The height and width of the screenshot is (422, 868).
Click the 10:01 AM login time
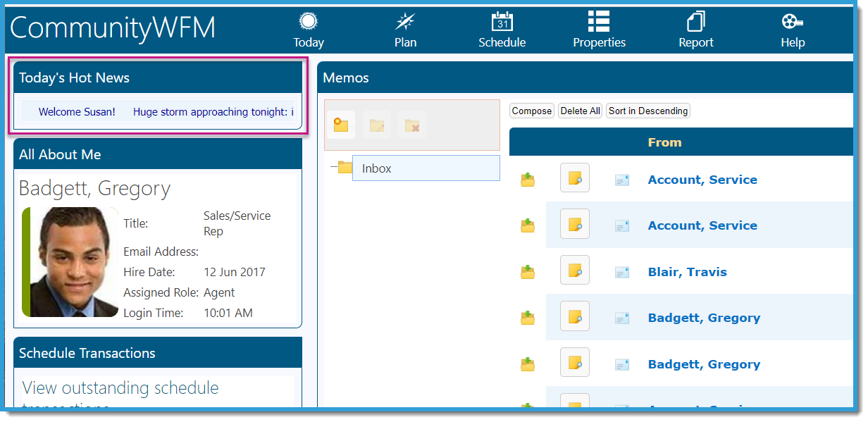tap(228, 313)
